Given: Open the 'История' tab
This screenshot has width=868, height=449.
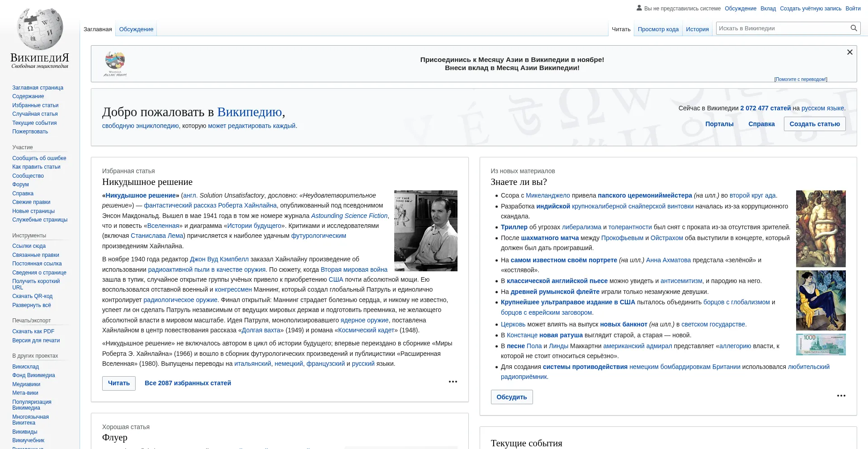Looking at the screenshot, I should (x=697, y=29).
